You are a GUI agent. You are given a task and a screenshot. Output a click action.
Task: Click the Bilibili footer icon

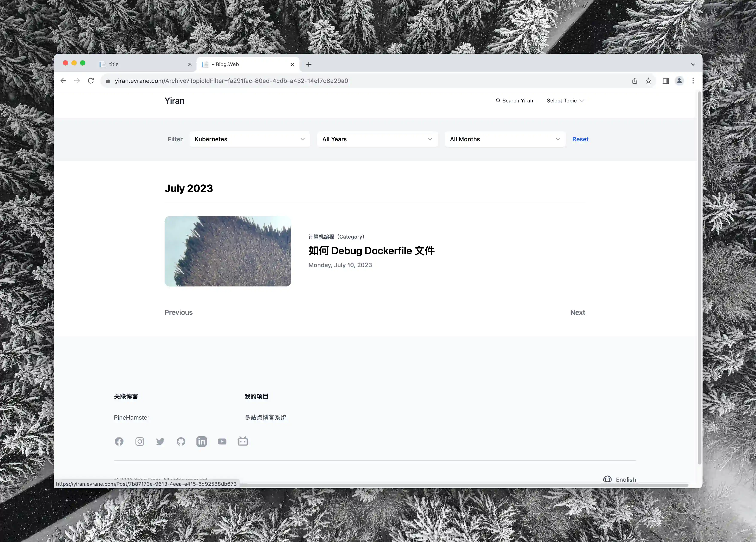[x=243, y=441]
